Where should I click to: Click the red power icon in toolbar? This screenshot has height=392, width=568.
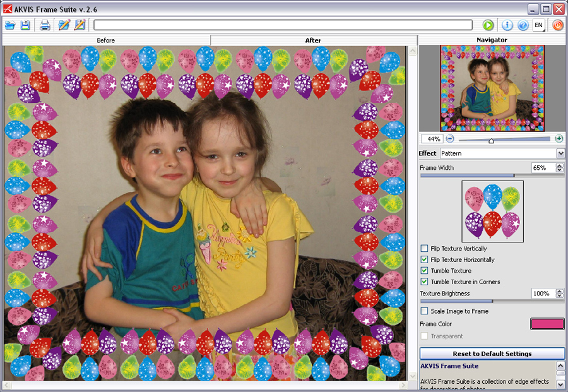(x=557, y=25)
